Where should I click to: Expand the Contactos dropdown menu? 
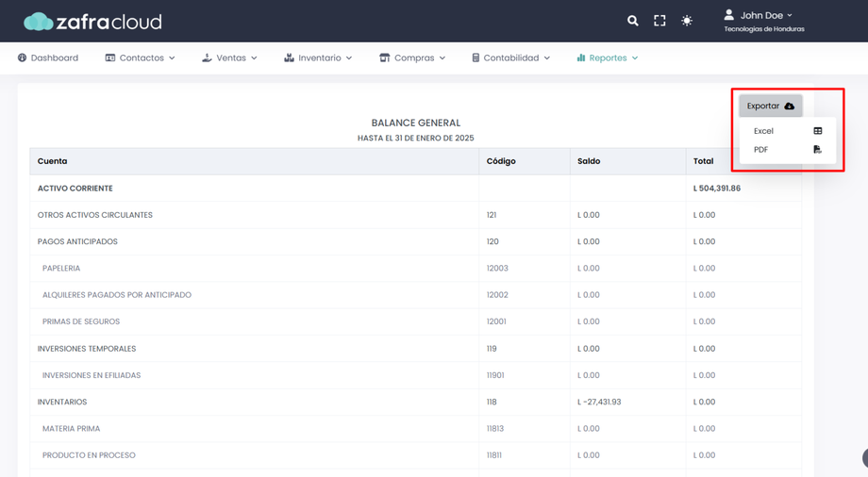click(141, 58)
